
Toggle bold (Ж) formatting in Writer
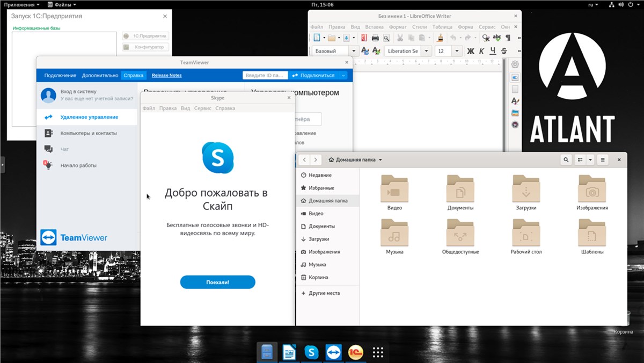471,51
